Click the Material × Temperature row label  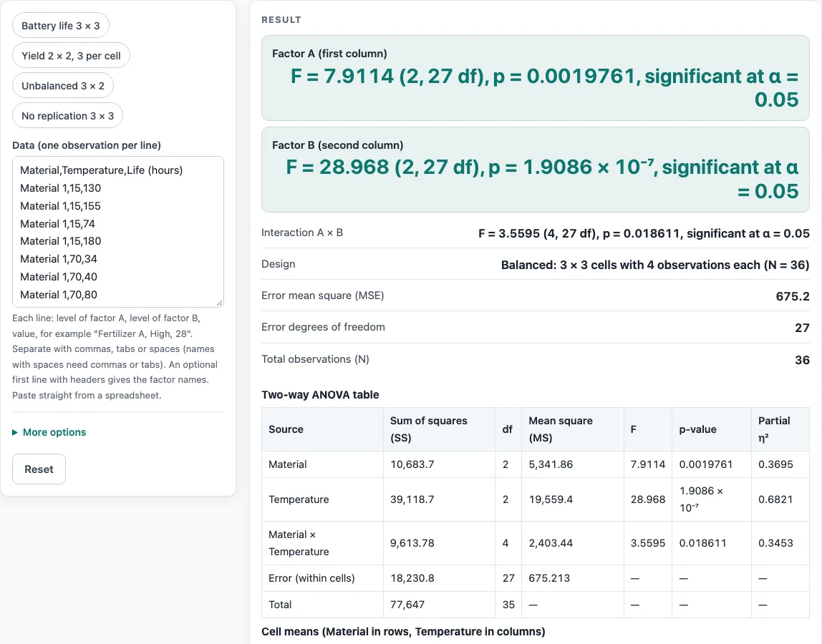point(299,543)
